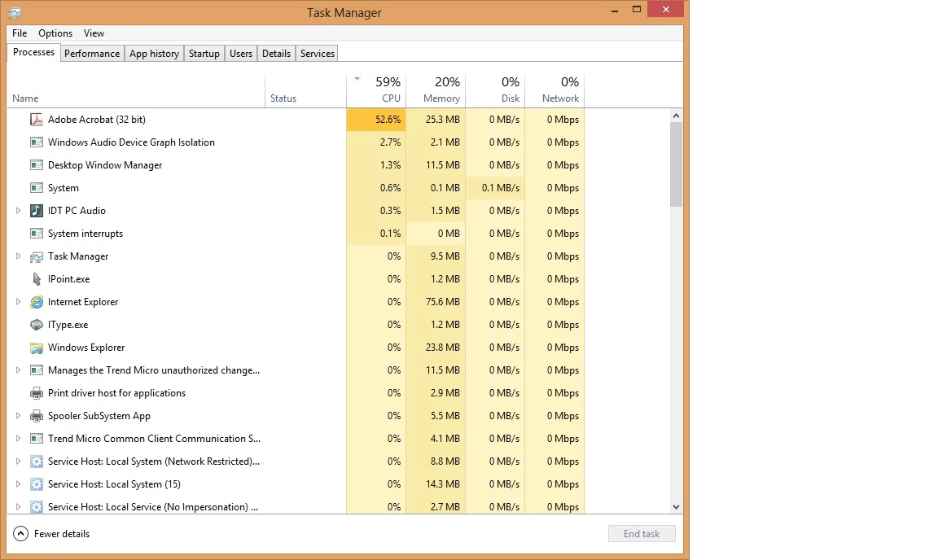
Task: Click the System interrupts icon
Action: pos(37,234)
